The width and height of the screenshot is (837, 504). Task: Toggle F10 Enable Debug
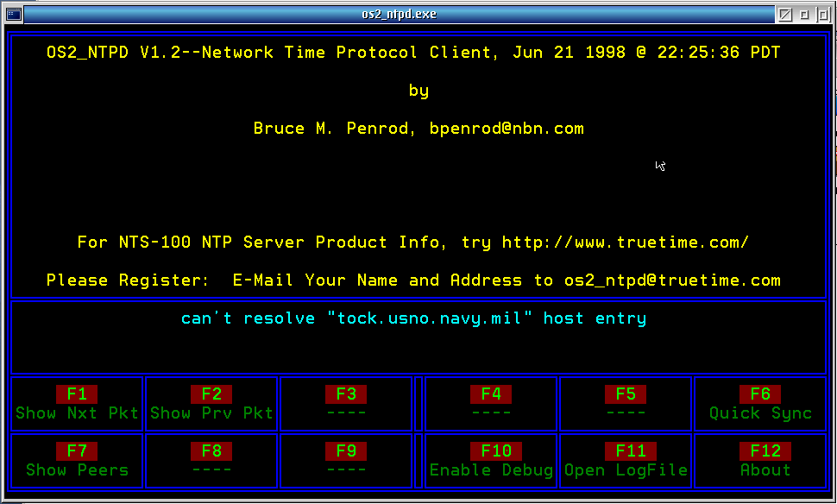tap(491, 461)
